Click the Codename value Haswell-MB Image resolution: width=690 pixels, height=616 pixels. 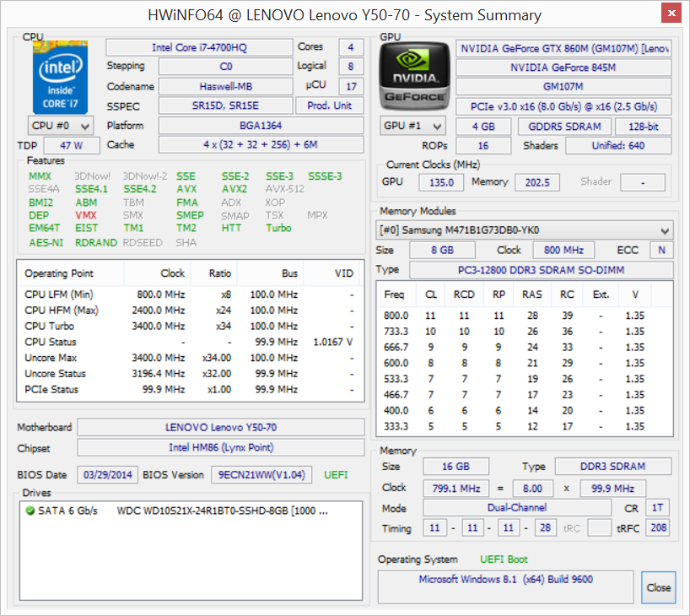(226, 86)
